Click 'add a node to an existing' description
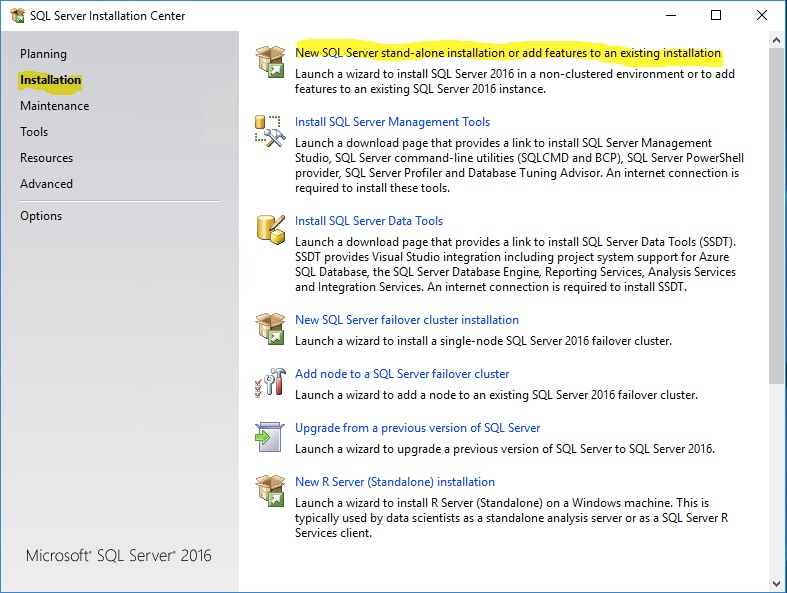This screenshot has height=593, width=787. 496,395
